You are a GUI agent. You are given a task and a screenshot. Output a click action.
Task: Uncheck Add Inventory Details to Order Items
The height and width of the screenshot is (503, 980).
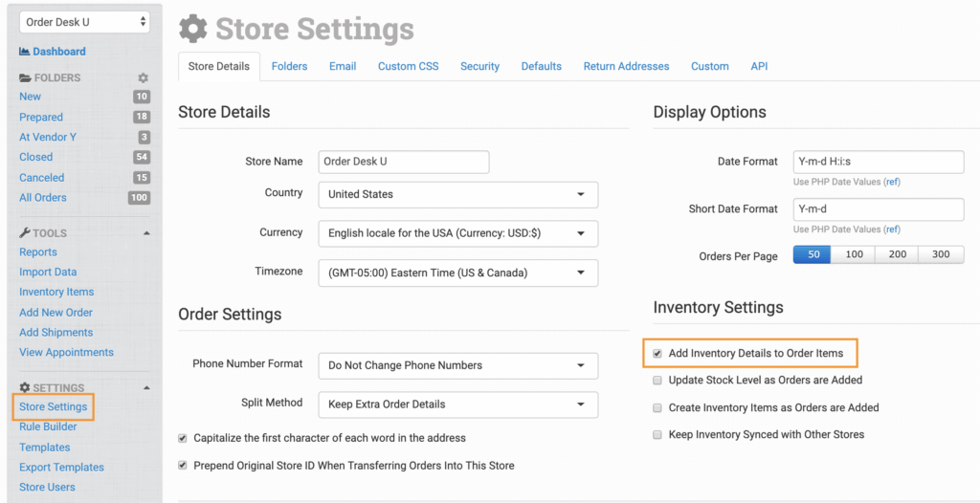[x=657, y=353]
